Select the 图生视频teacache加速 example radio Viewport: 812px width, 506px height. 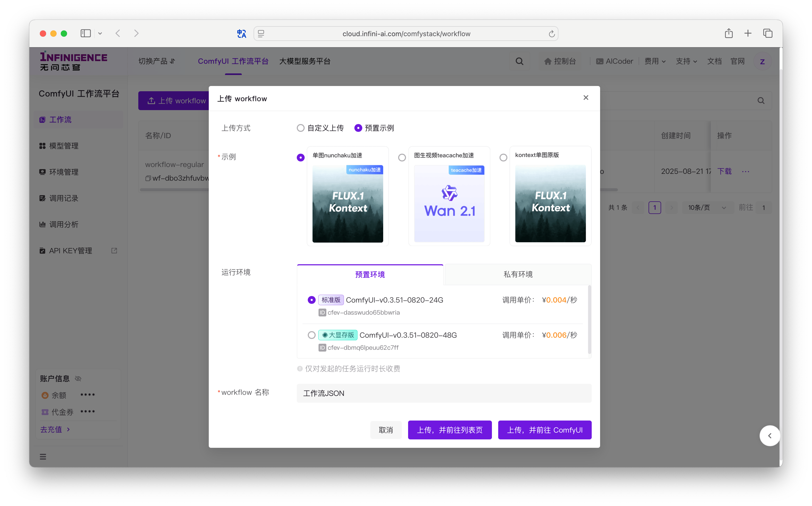tap(402, 158)
